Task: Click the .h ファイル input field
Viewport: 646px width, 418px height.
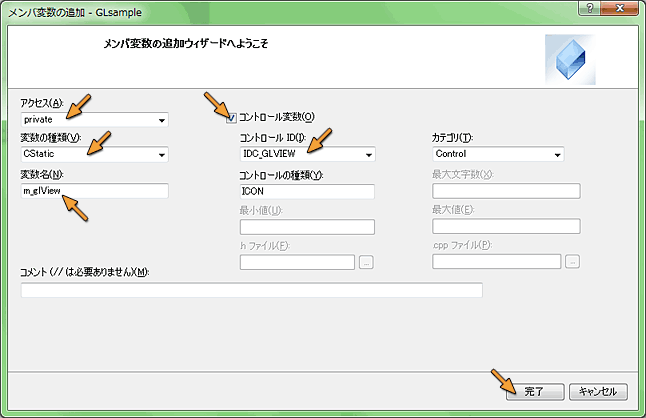Action: pyautogui.click(x=297, y=262)
